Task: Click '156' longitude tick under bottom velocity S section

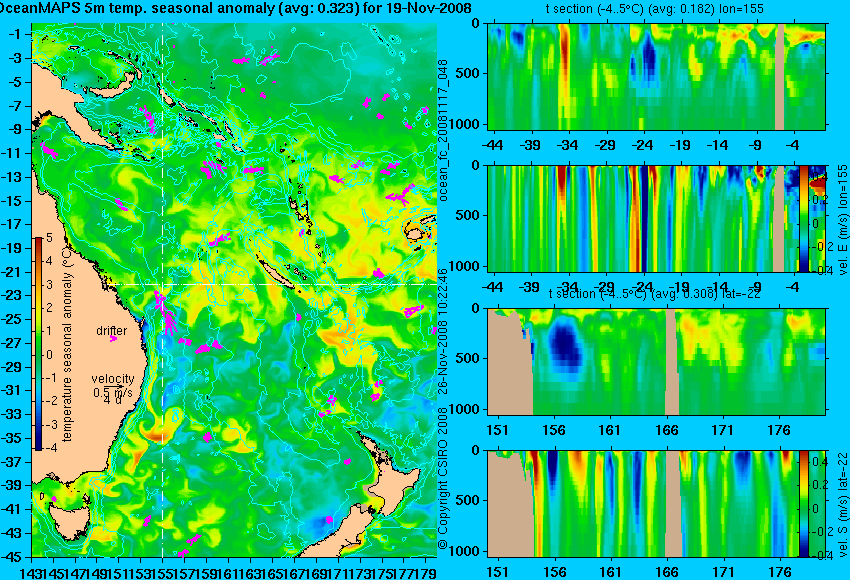Action: pyautogui.click(x=554, y=572)
